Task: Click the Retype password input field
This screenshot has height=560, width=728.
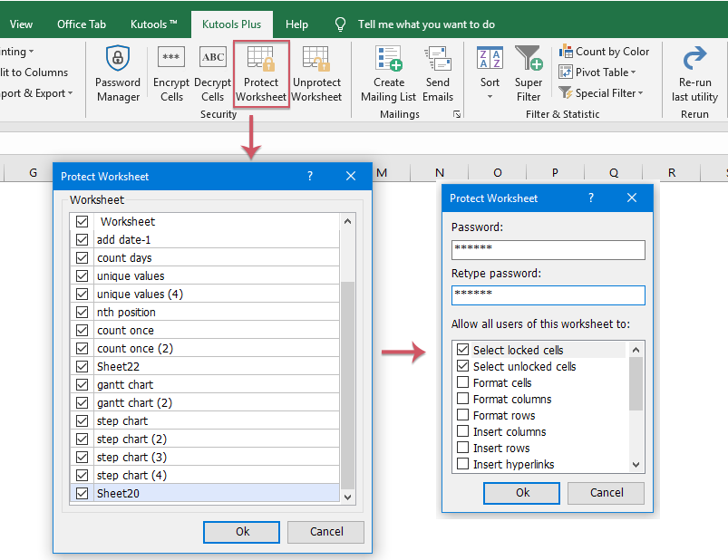Action: 548,294
